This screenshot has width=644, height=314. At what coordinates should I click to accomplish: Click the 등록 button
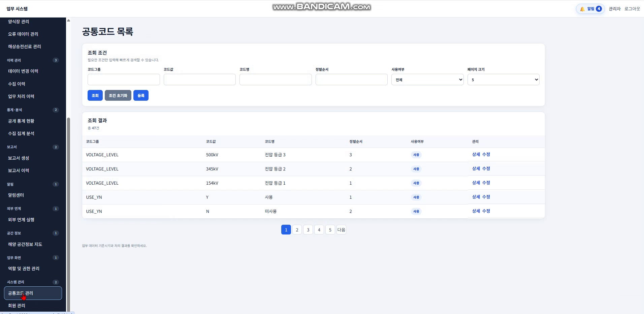coord(141,95)
